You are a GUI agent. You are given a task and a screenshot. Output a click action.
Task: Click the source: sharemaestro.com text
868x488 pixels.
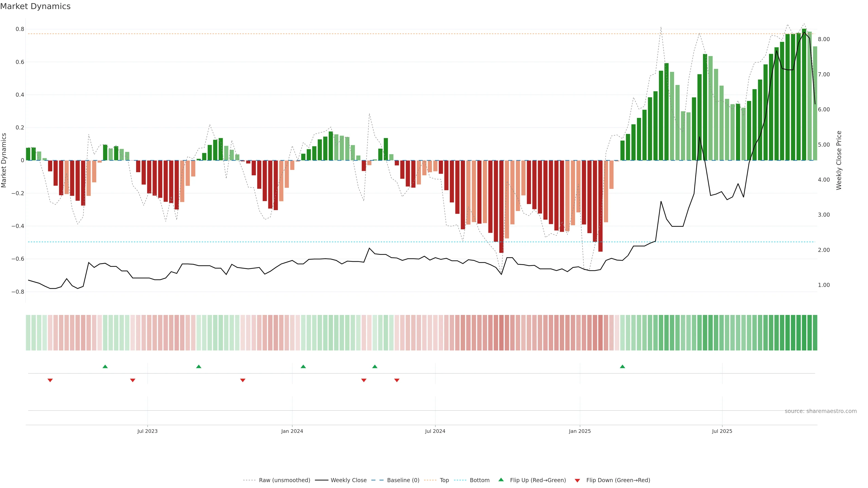(x=821, y=411)
